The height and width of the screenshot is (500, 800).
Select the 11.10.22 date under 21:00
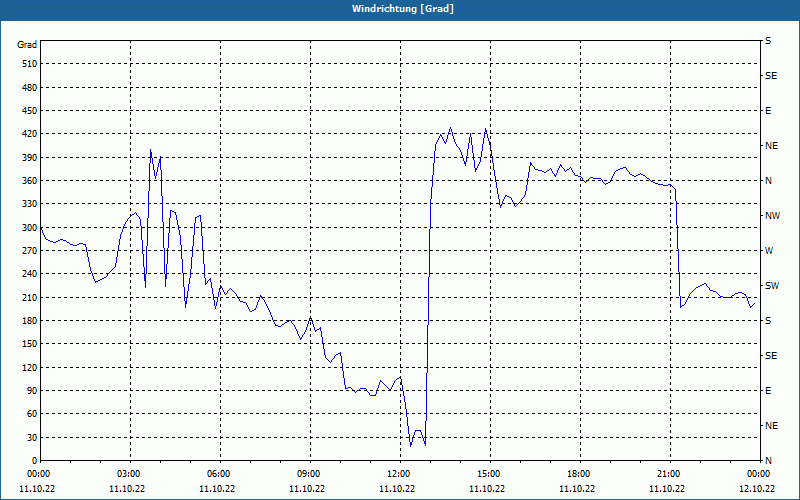[x=667, y=489]
